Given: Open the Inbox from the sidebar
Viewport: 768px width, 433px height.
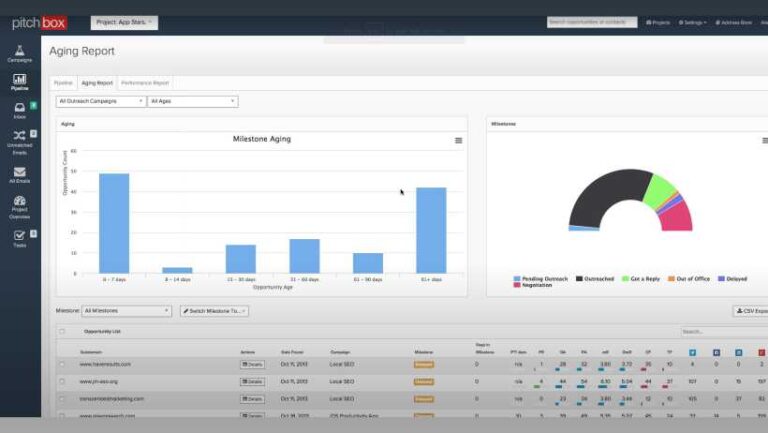Looking at the screenshot, I should pyautogui.click(x=20, y=109).
